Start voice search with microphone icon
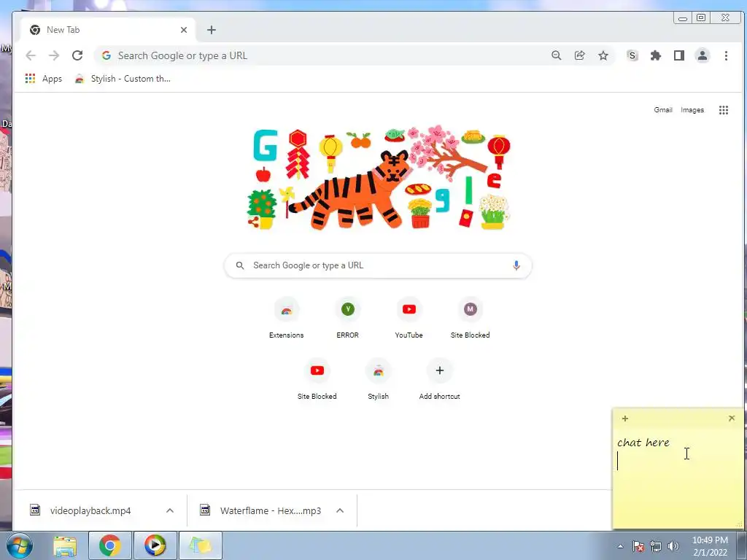The image size is (747, 560). 516,265
